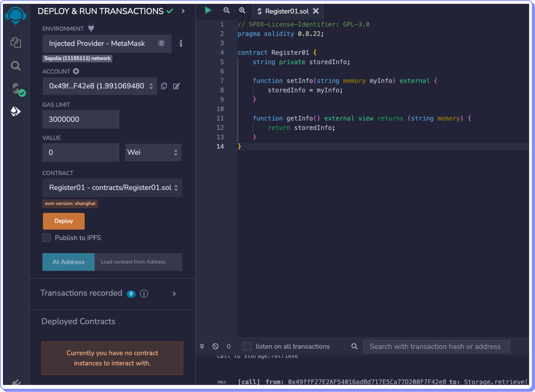Select the Register01.sol editor tab
Image resolution: width=535 pixels, height=392 pixels.
tap(286, 11)
